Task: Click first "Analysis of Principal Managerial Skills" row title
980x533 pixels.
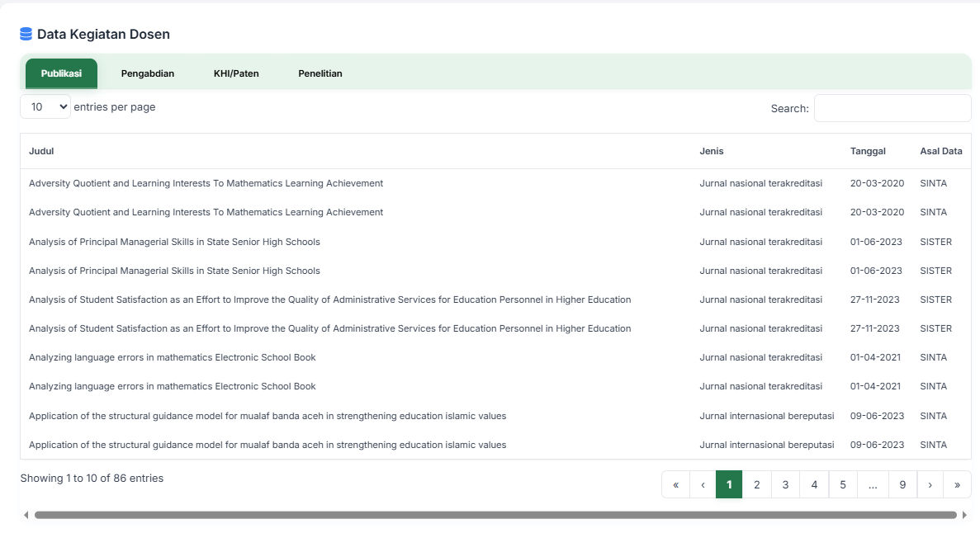Action: click(174, 242)
